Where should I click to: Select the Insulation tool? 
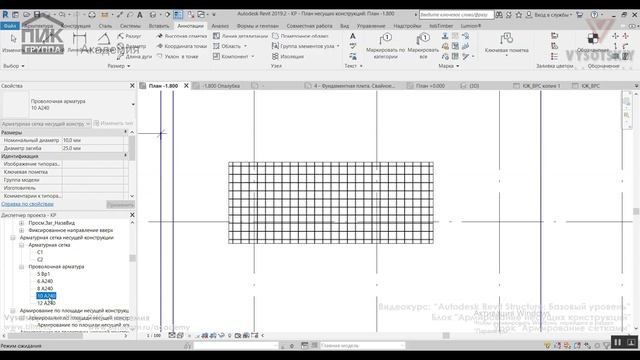pyautogui.click(x=288, y=56)
